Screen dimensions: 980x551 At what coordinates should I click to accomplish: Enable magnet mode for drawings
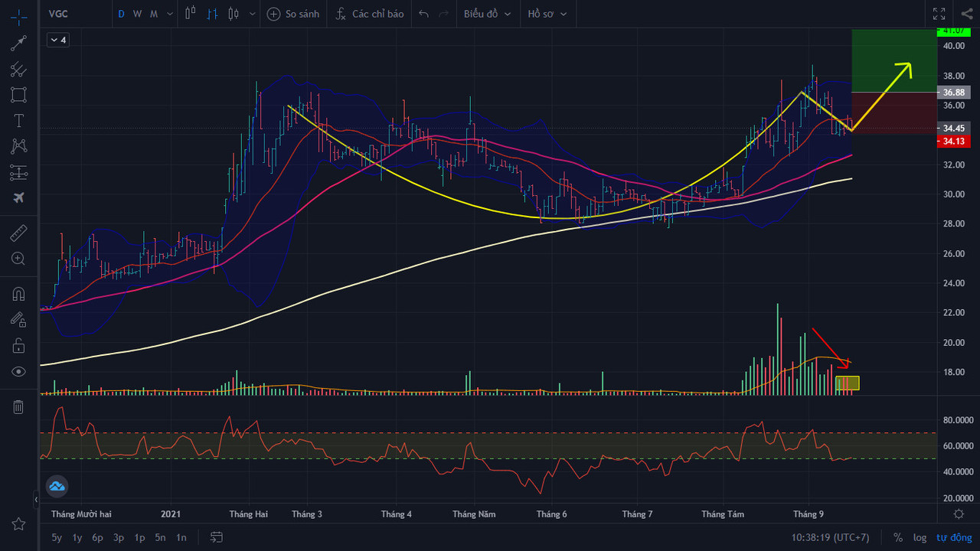[18, 294]
